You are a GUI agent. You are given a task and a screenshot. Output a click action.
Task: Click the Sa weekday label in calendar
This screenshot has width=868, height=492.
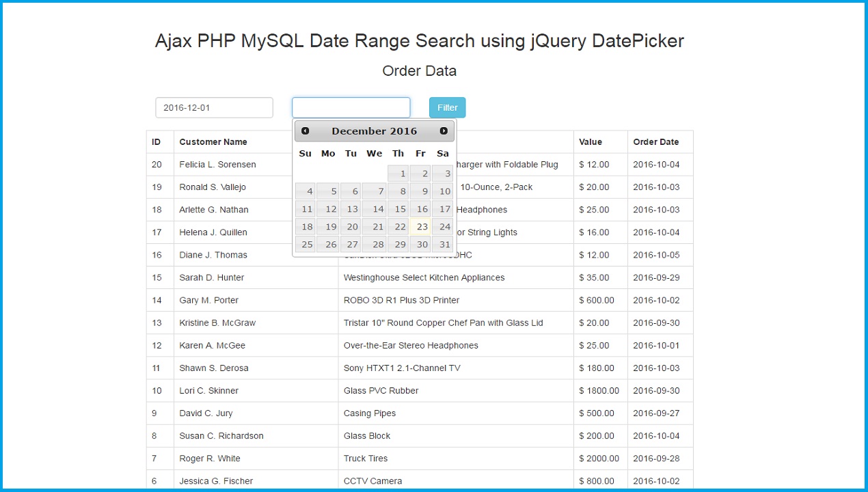tap(442, 154)
